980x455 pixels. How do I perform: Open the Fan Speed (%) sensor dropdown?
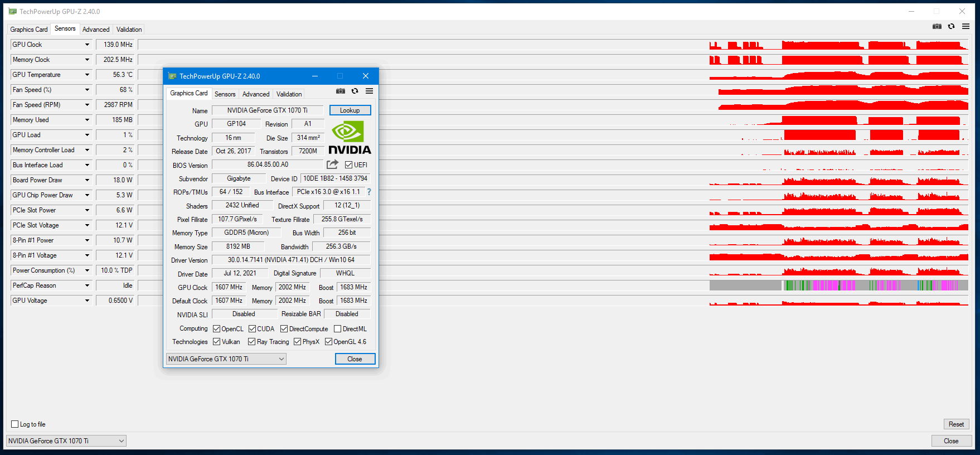[x=87, y=90]
